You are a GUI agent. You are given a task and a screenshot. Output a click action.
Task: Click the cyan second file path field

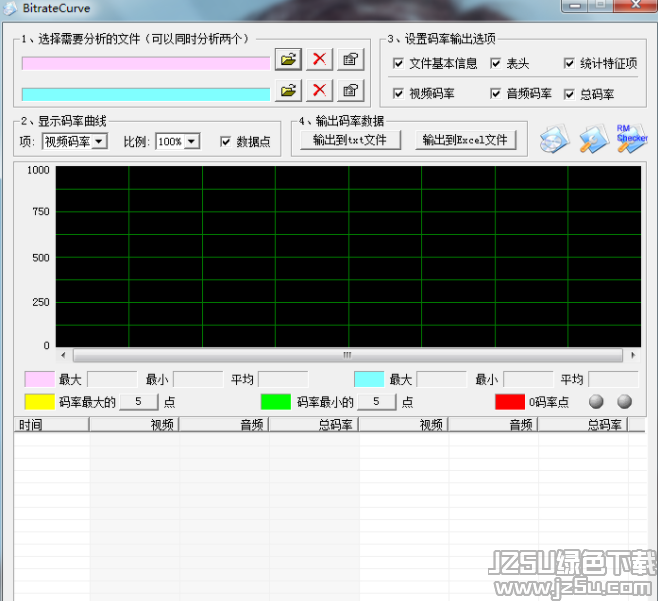point(146,94)
